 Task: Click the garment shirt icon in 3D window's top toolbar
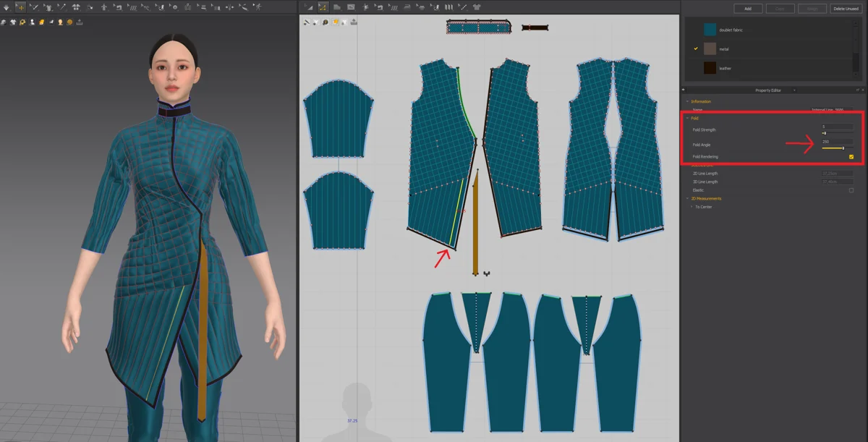(49, 7)
